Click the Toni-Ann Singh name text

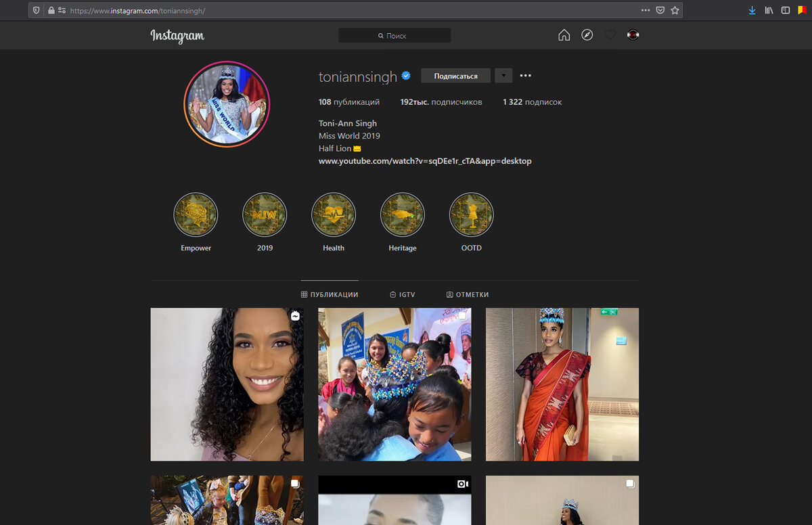point(348,123)
